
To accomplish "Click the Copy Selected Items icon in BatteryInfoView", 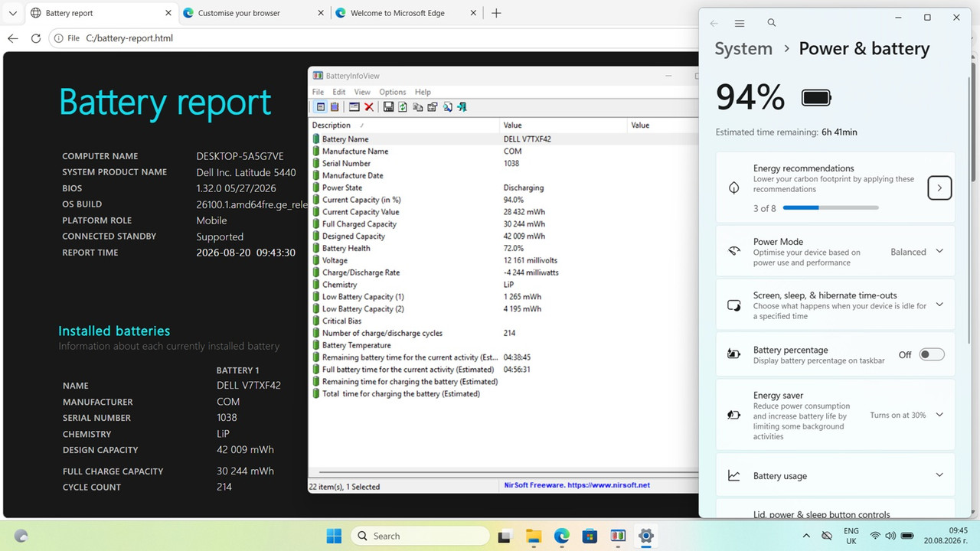I will (x=417, y=107).
